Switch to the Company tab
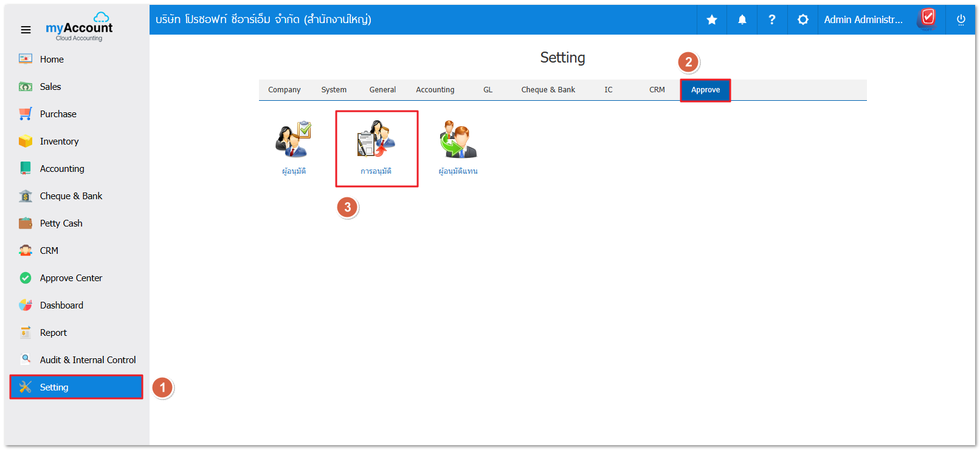The width and height of the screenshot is (980, 450). pos(284,90)
